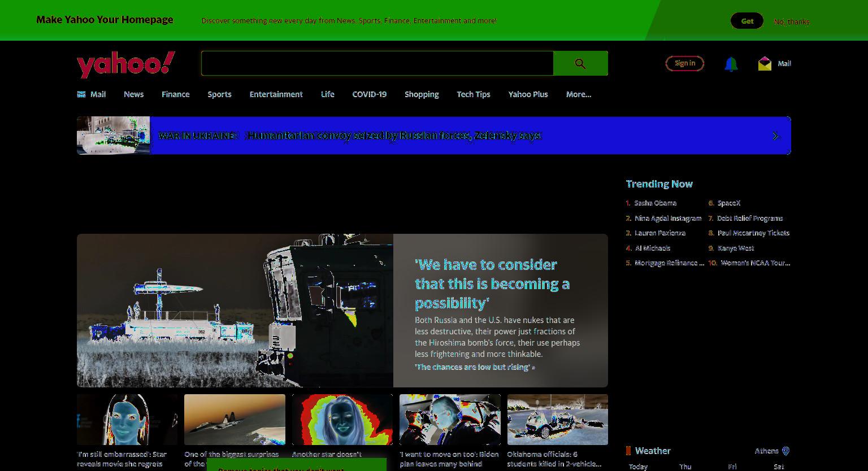Click the search magnifier button

(580, 63)
